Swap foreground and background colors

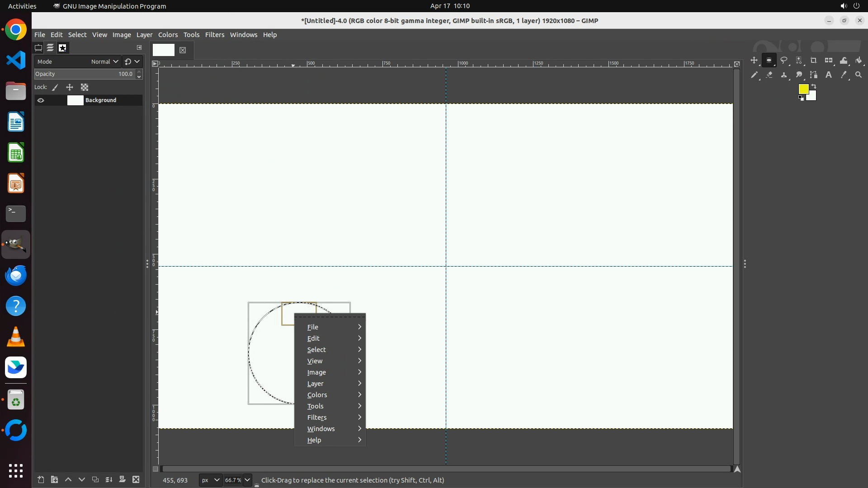[814, 86]
